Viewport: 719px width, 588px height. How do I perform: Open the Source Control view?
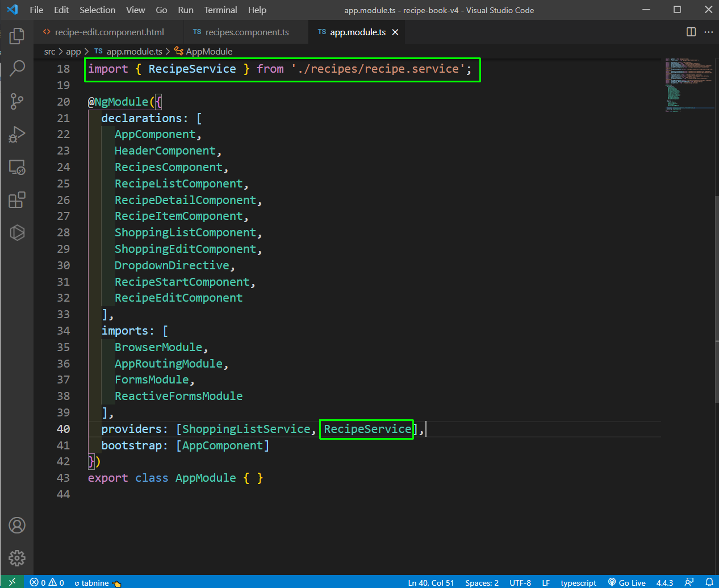[x=17, y=102]
